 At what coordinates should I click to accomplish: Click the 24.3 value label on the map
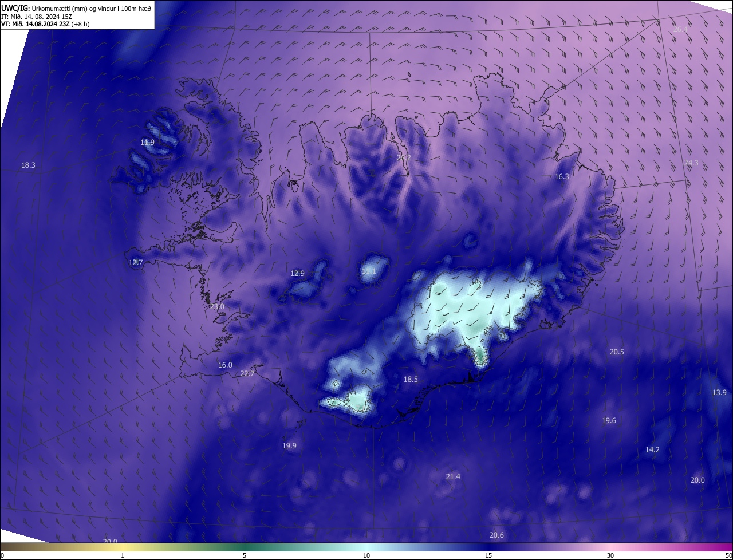tap(691, 163)
